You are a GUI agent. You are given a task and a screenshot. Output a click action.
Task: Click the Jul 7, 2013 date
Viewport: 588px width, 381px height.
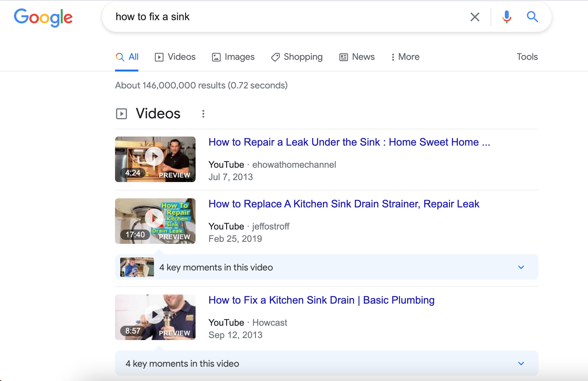click(231, 177)
